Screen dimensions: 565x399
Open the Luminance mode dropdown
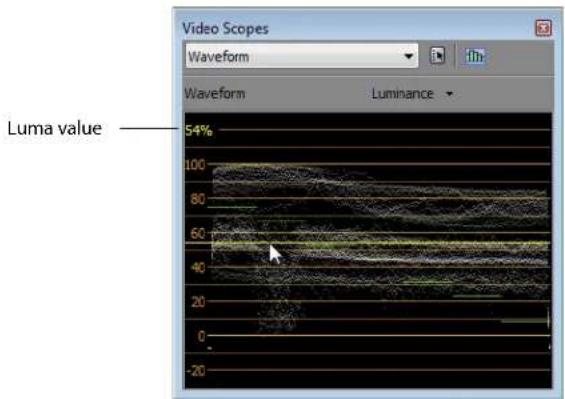(412, 94)
